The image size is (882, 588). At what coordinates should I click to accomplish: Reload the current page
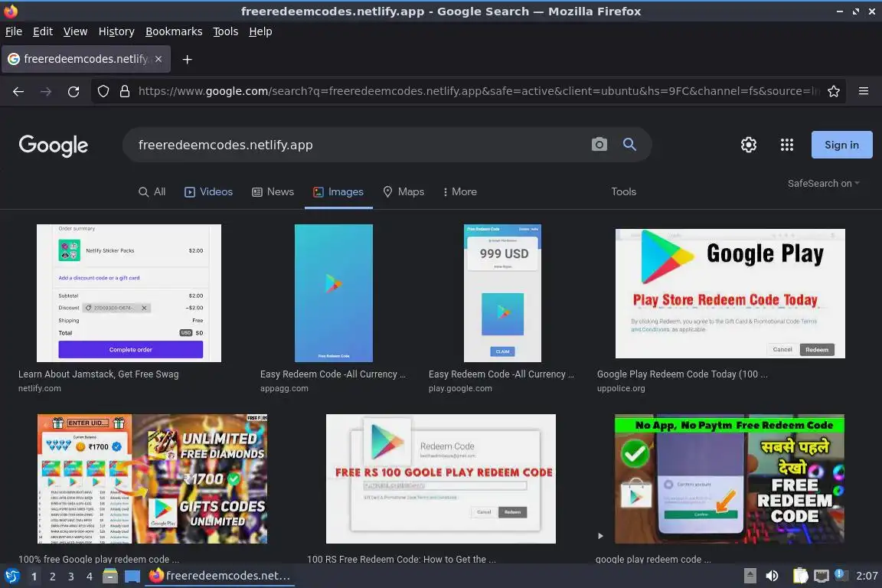[x=73, y=91]
